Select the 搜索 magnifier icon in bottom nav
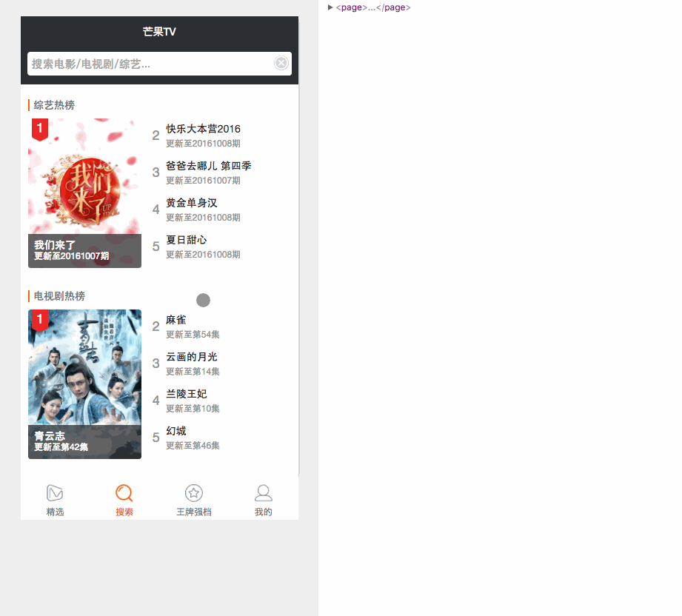 [x=124, y=492]
